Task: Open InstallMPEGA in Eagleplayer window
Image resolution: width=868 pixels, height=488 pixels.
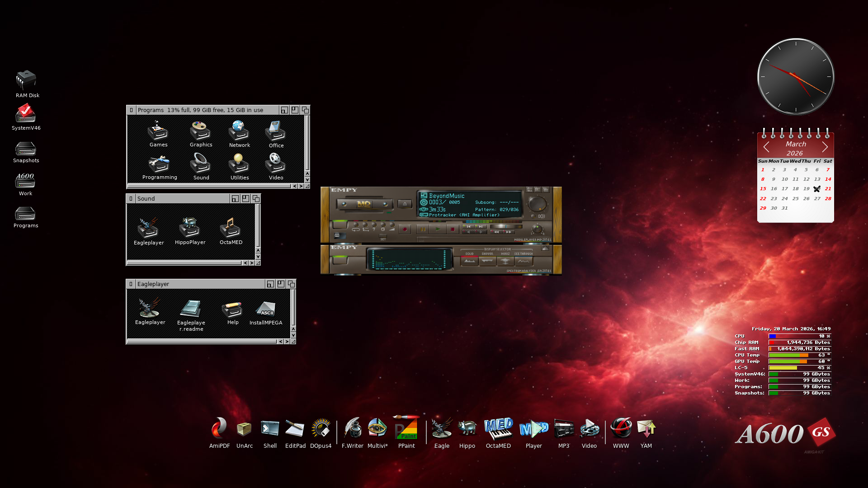Action: (265, 309)
